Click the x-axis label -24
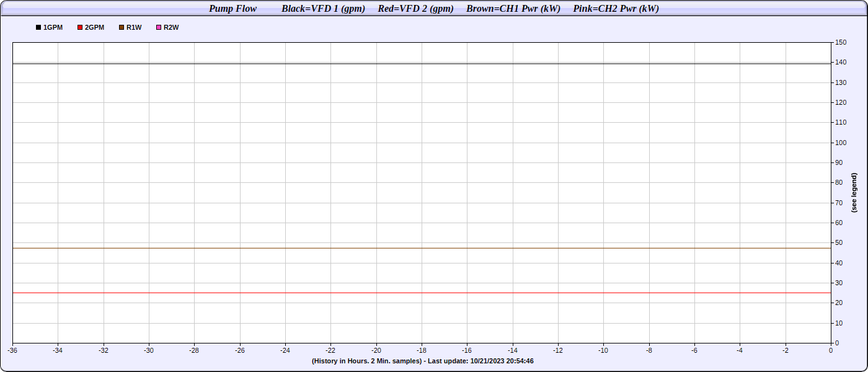 [x=285, y=350]
